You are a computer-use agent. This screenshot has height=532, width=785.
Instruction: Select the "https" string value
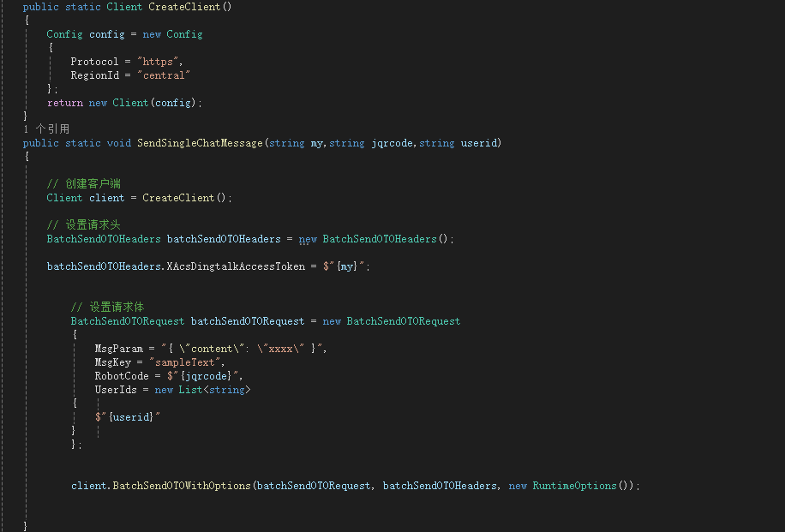[x=158, y=62]
